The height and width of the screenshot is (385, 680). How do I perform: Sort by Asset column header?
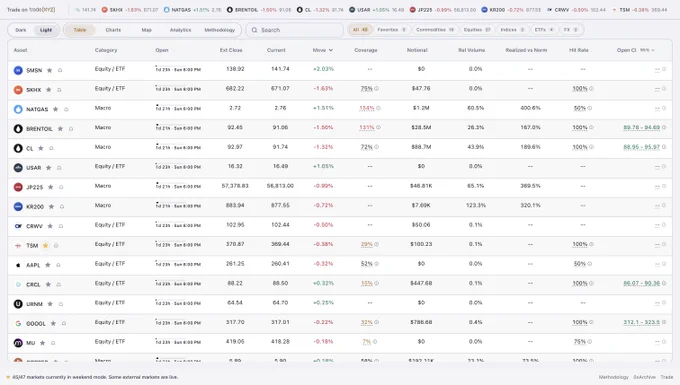pyautogui.click(x=20, y=50)
